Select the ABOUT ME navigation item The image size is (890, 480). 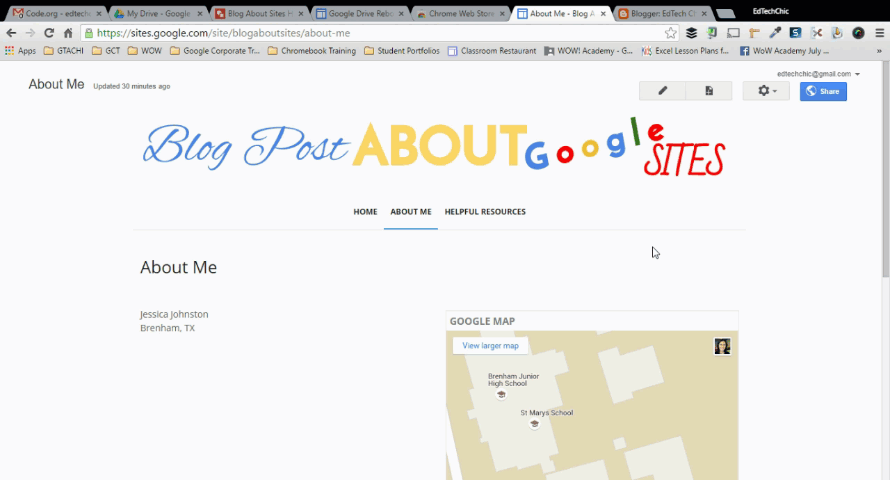pos(411,212)
